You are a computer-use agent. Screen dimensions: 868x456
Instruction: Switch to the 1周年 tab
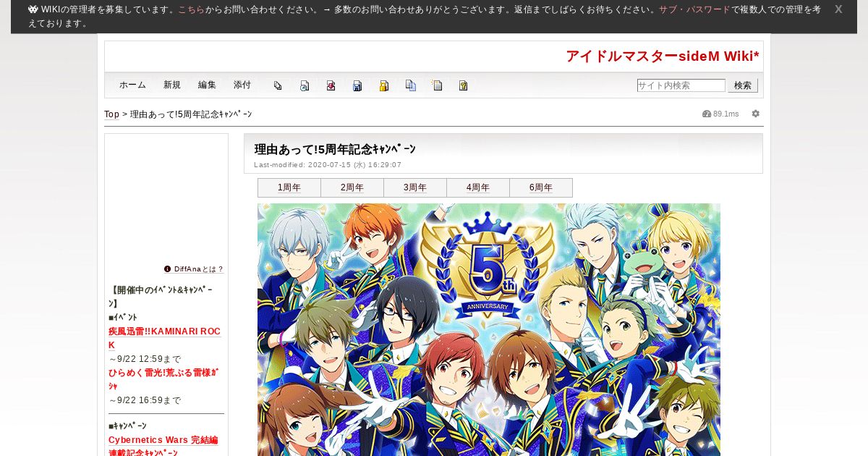tap(289, 187)
